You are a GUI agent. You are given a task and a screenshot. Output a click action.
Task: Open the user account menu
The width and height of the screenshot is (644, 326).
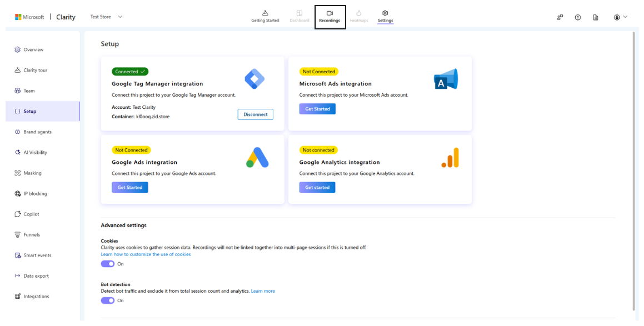(x=620, y=17)
